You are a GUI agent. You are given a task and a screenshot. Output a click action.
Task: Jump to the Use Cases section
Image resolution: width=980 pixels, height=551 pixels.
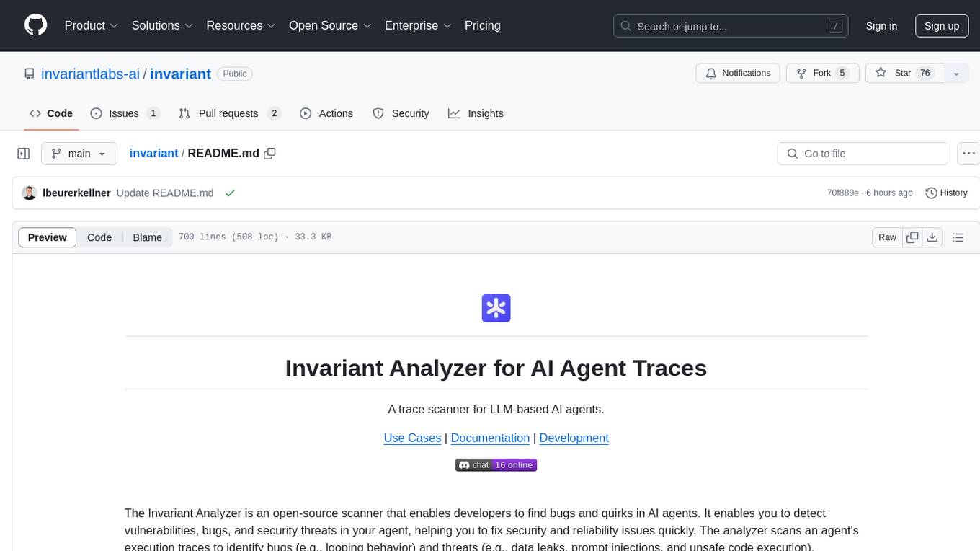[412, 438]
